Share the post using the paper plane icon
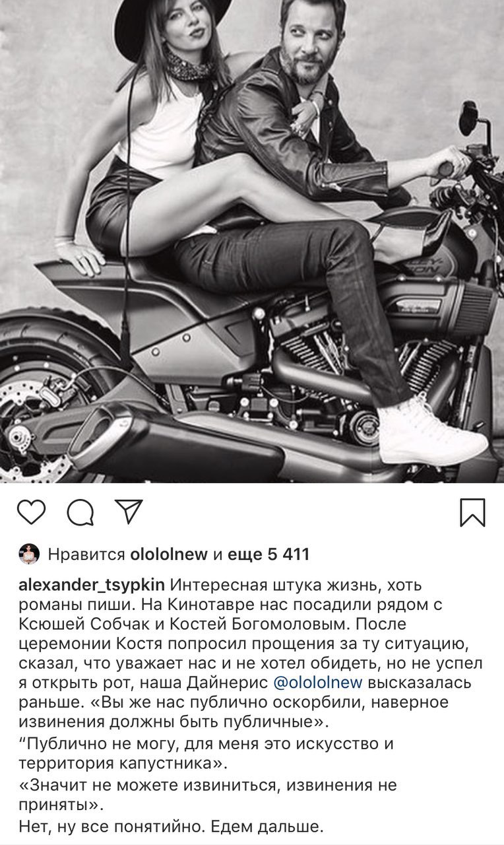Viewport: 504px width, 845px height. pos(128,512)
